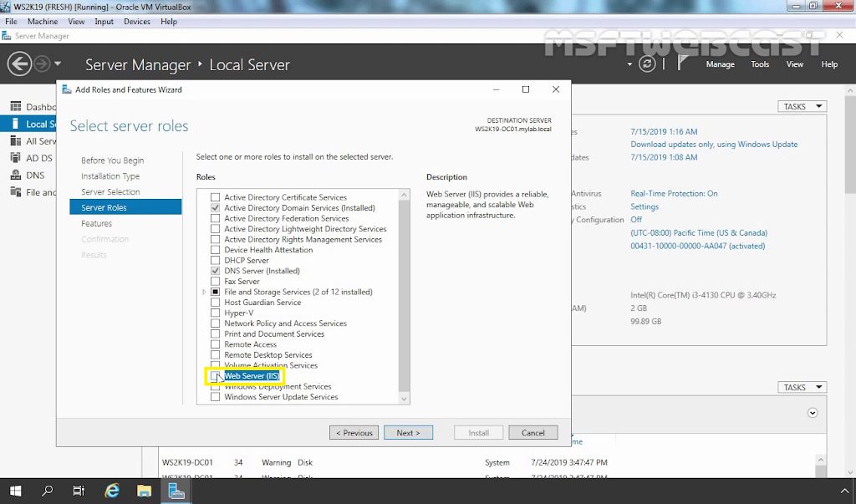Open the top TASKS dropdown
This screenshot has width=856, height=504.
coord(802,106)
